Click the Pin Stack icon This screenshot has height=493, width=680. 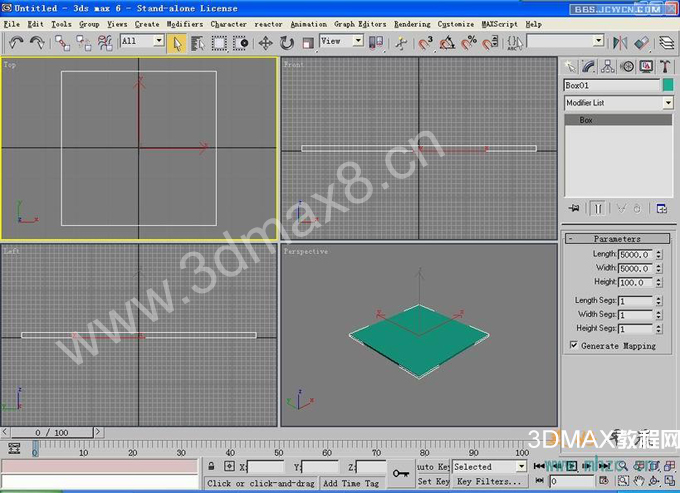coord(574,208)
